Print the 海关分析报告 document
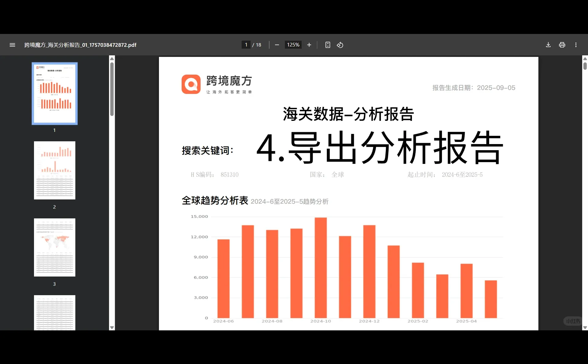The height and width of the screenshot is (364, 588). point(562,45)
